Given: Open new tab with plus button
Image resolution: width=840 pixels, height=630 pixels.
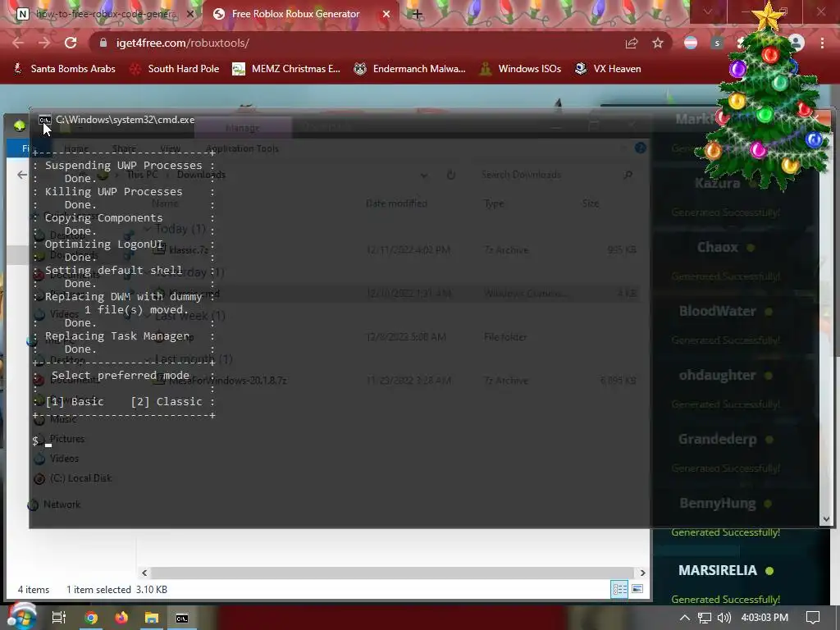Looking at the screenshot, I should pos(418,14).
